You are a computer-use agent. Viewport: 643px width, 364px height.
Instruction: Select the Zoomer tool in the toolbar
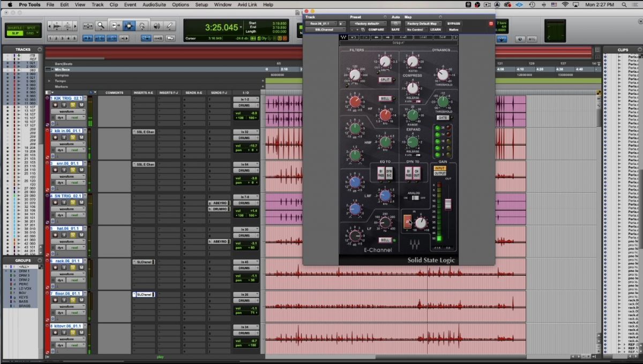point(100,26)
